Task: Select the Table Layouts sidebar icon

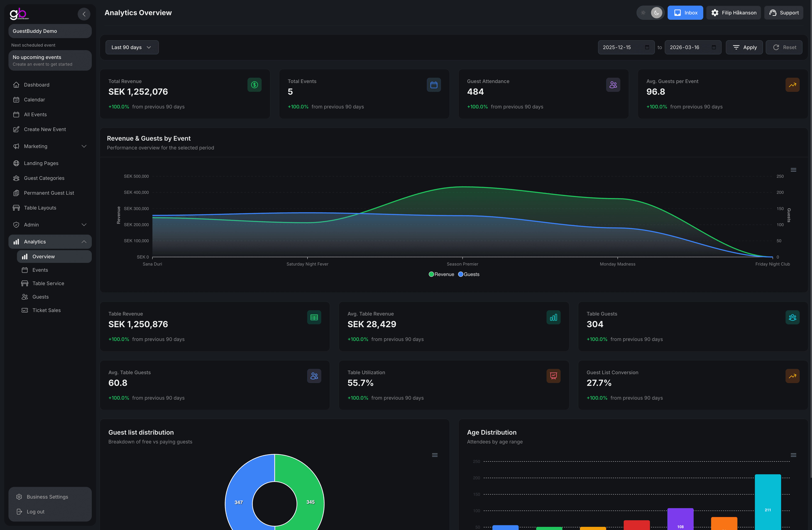Action: pos(16,207)
